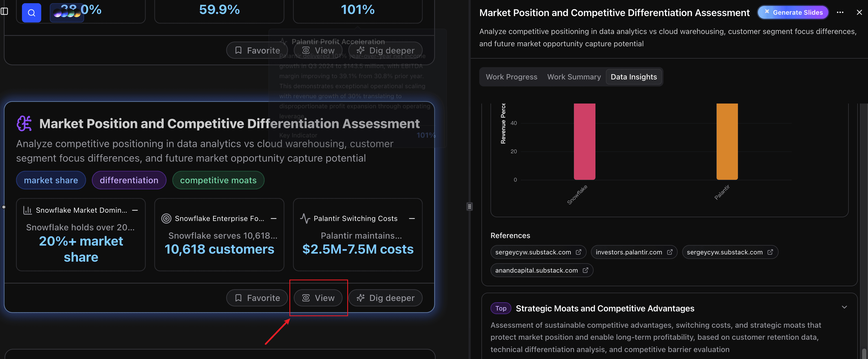Switch to the Work Summary tab
Screen dimensions: 868x359
pyautogui.click(x=574, y=77)
